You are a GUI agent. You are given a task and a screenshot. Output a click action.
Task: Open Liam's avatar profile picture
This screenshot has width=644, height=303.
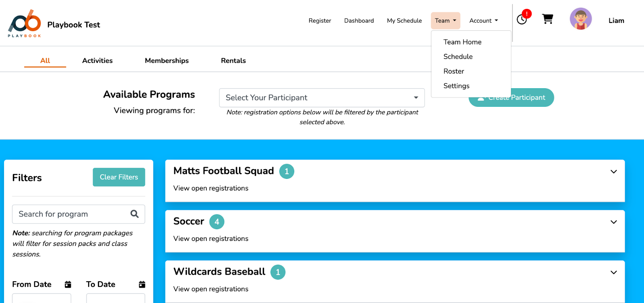click(580, 19)
